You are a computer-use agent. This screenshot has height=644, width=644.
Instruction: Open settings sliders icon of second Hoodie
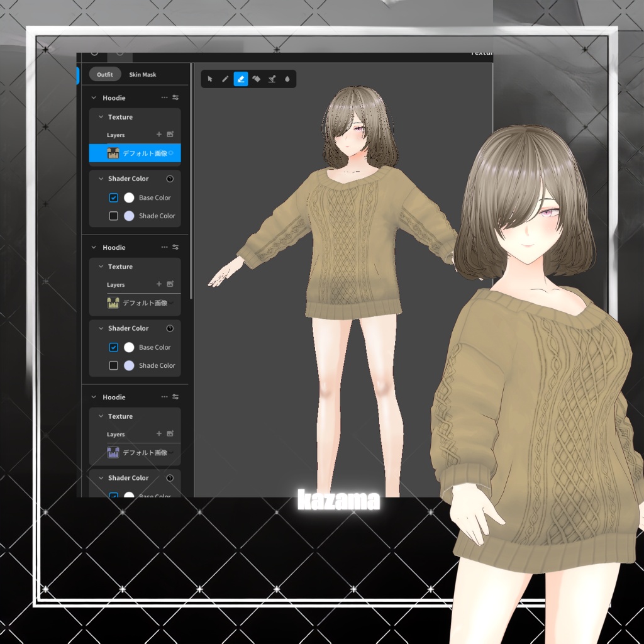[175, 247]
